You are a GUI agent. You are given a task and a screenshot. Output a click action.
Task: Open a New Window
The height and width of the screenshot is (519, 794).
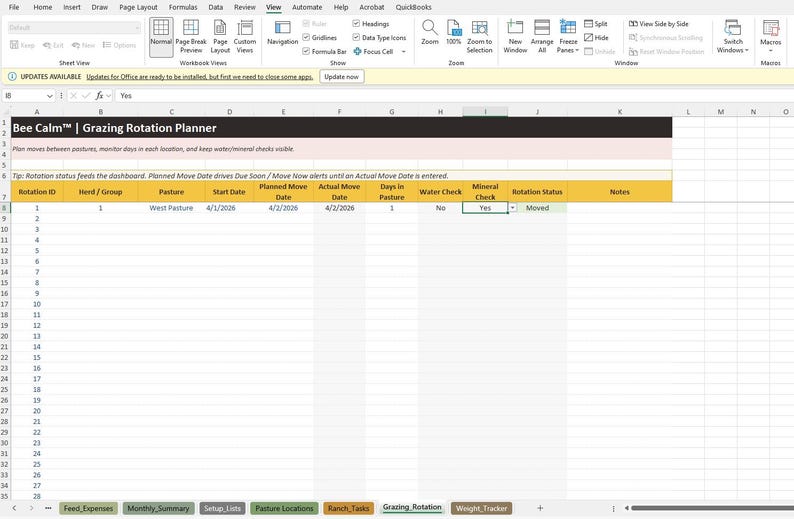coord(515,36)
